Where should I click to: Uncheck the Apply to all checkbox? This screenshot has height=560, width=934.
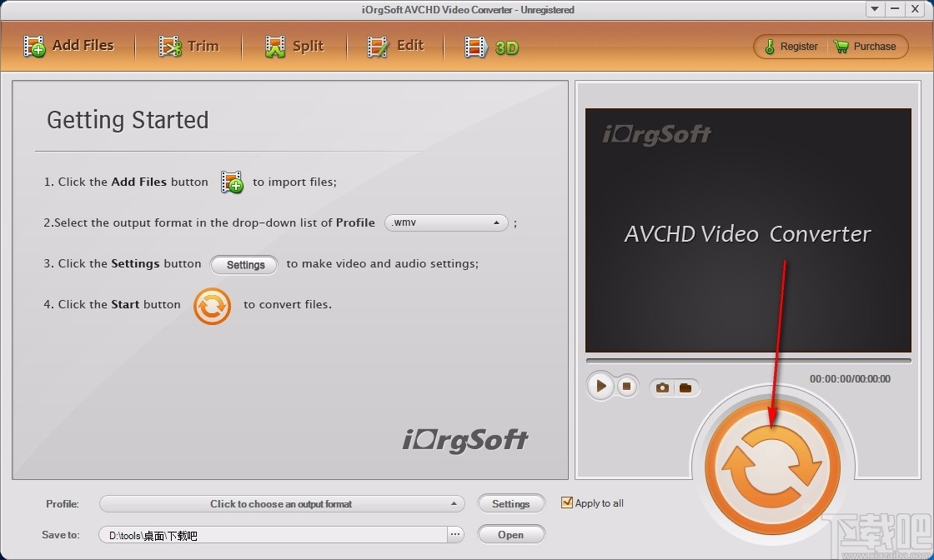tap(568, 502)
